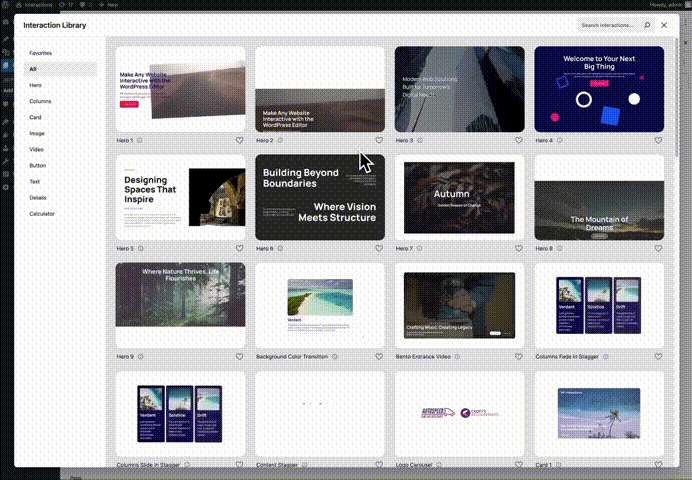Favorite the Hero 1 interaction with heart icon
This screenshot has height=480, width=692.
point(239,141)
